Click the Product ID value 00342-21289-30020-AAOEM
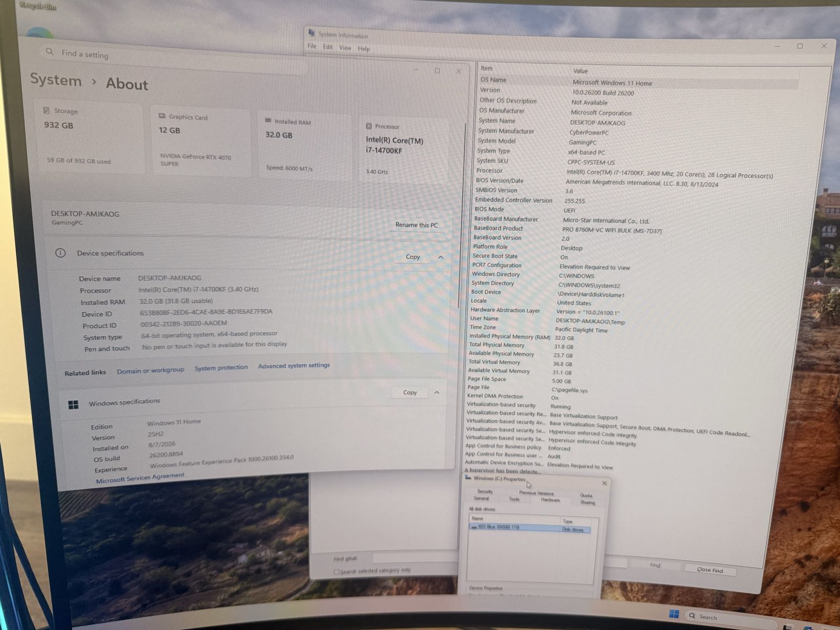 pos(184,324)
